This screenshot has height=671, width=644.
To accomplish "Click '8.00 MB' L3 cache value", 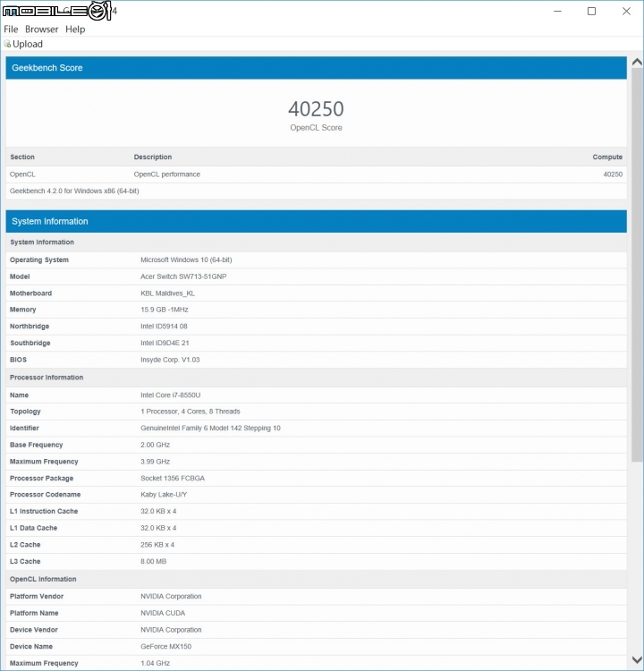I will (x=153, y=561).
